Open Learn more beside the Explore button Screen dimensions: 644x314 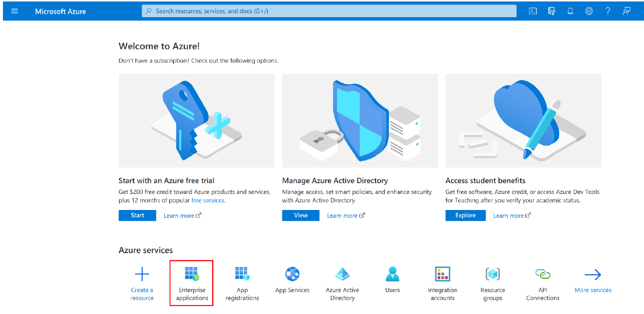[512, 216]
